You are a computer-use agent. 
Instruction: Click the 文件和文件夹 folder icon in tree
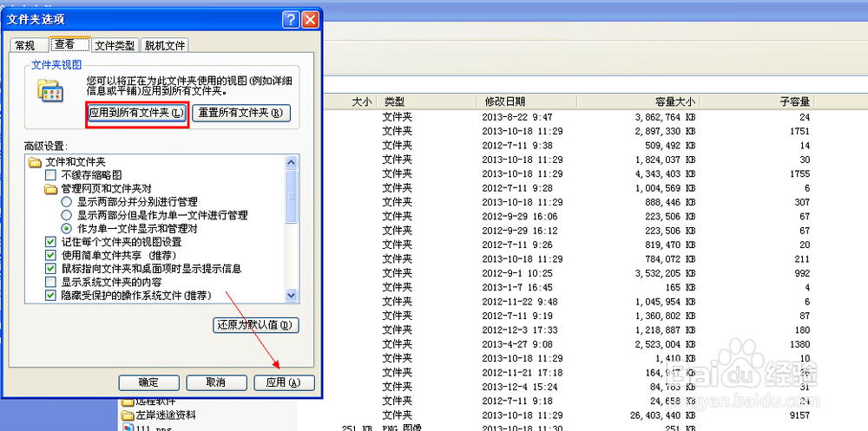tap(35, 162)
